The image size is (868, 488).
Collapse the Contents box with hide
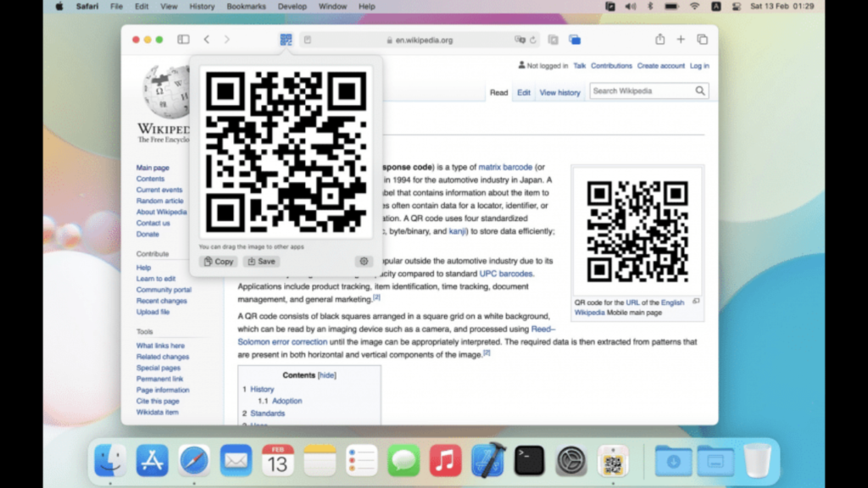(326, 375)
